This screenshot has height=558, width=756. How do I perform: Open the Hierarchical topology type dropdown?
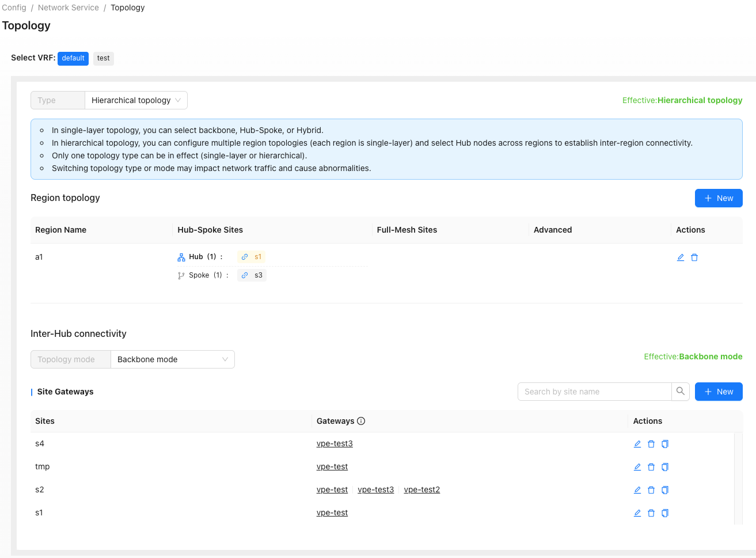tap(136, 100)
